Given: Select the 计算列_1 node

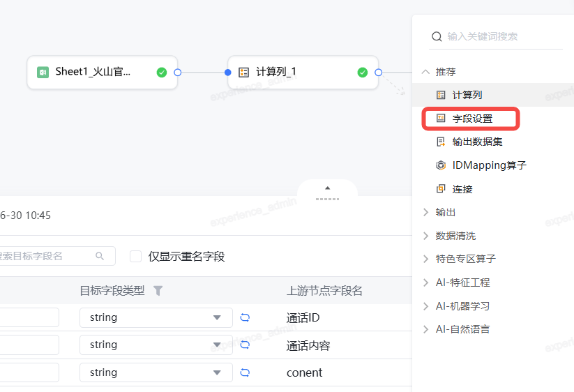Looking at the screenshot, I should point(303,73).
